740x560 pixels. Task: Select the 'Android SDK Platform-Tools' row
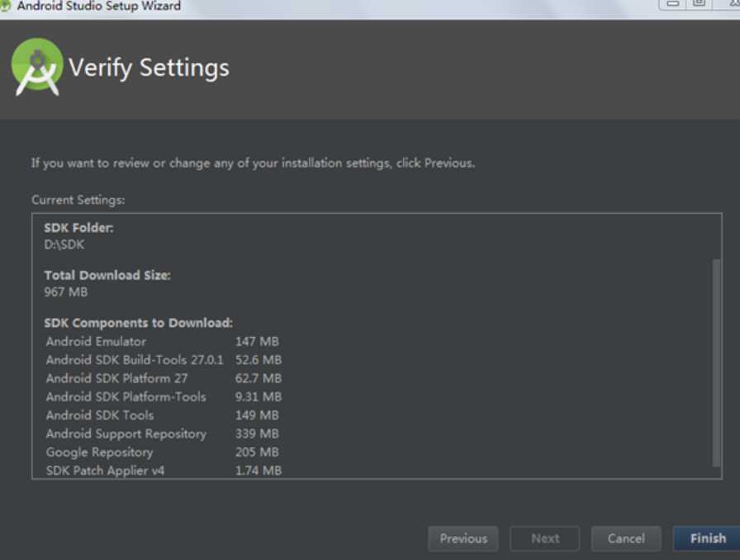pos(164,396)
